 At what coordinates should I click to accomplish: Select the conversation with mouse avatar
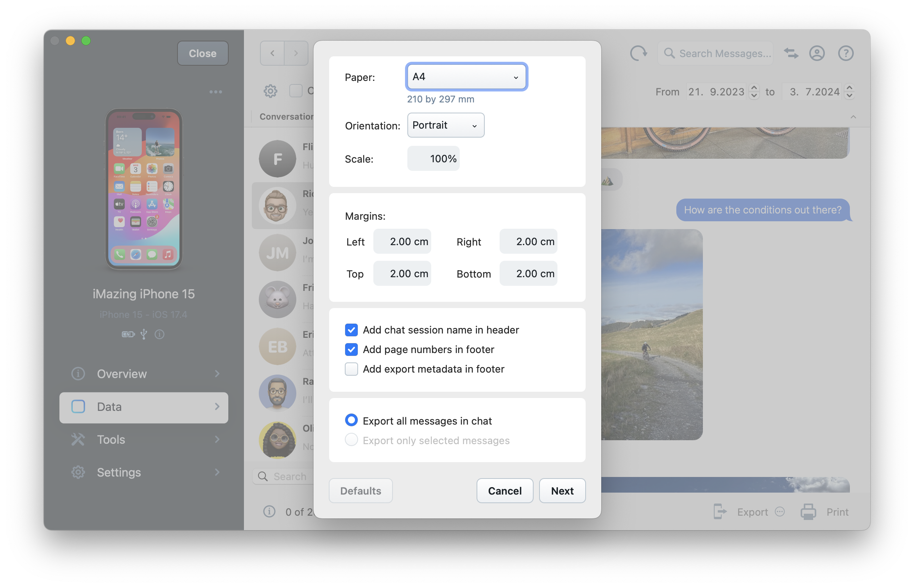(x=277, y=299)
